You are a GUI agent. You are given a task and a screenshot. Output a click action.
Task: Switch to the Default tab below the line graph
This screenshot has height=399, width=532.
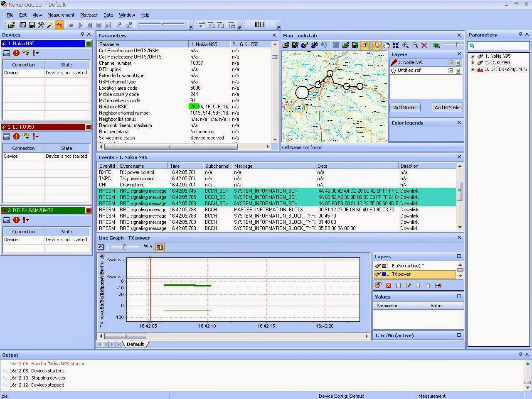pos(135,344)
